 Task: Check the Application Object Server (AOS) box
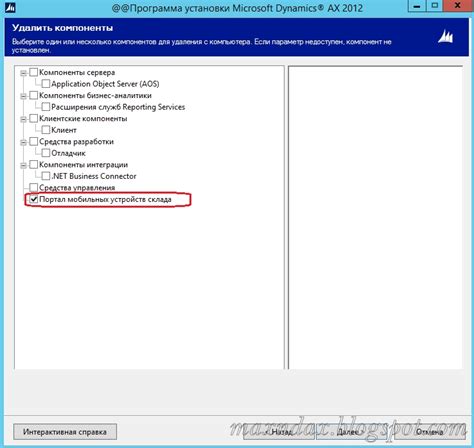(x=46, y=84)
